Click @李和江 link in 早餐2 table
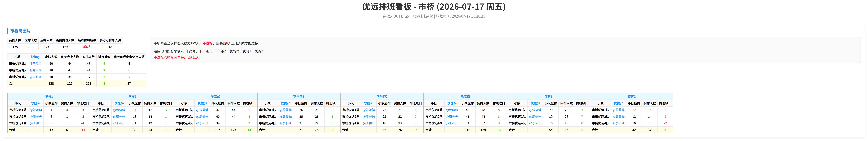 click(x=119, y=123)
